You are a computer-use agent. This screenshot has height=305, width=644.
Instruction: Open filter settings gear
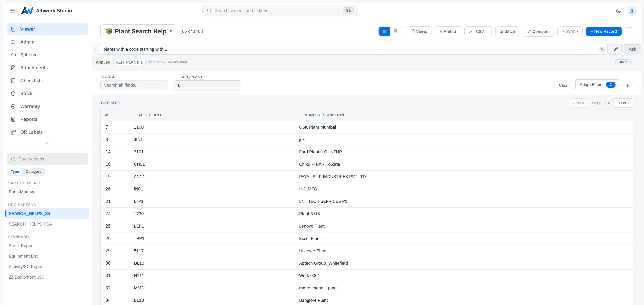pyautogui.click(x=627, y=86)
